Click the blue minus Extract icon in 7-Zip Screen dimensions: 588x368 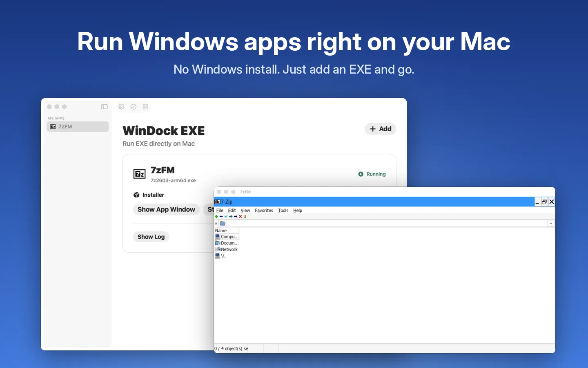tap(221, 217)
